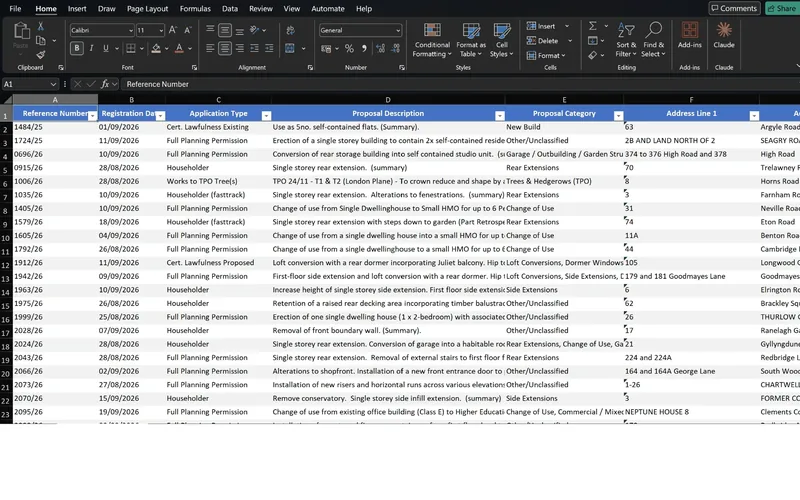Increase font size with large A icon
Image resolution: width=800 pixels, height=500 pixels.
click(x=173, y=30)
